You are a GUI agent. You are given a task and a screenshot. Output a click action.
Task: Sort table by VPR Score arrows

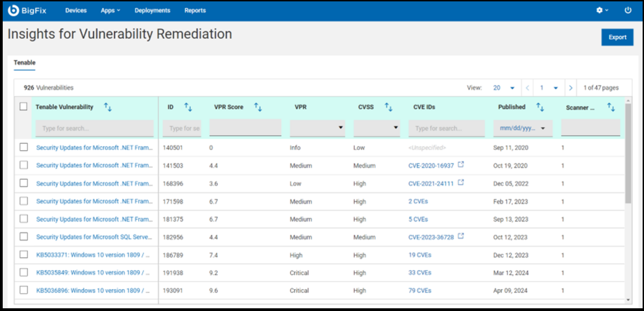[258, 107]
